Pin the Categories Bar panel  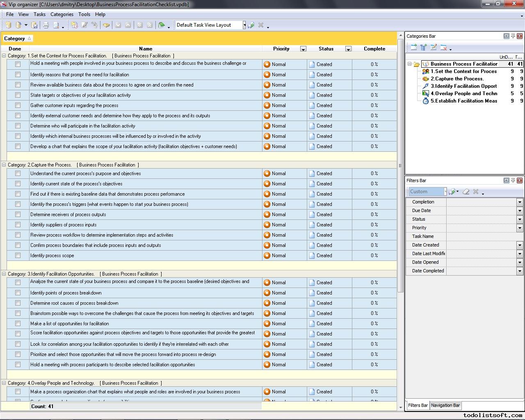pyautogui.click(x=513, y=36)
